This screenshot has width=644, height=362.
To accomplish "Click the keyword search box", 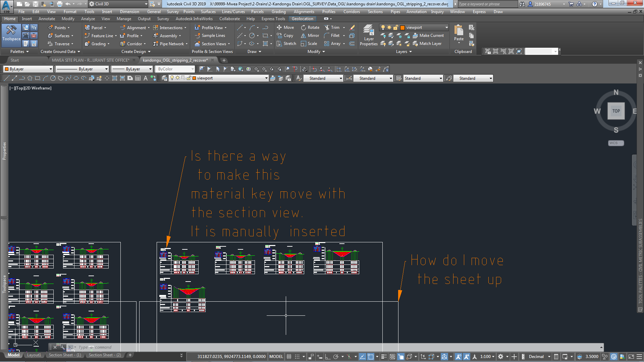I will point(488,4).
